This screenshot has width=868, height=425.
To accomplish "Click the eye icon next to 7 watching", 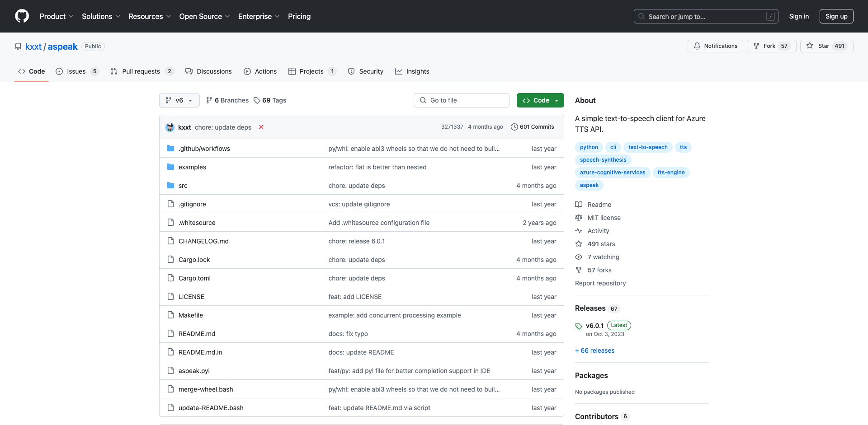I will (x=579, y=257).
